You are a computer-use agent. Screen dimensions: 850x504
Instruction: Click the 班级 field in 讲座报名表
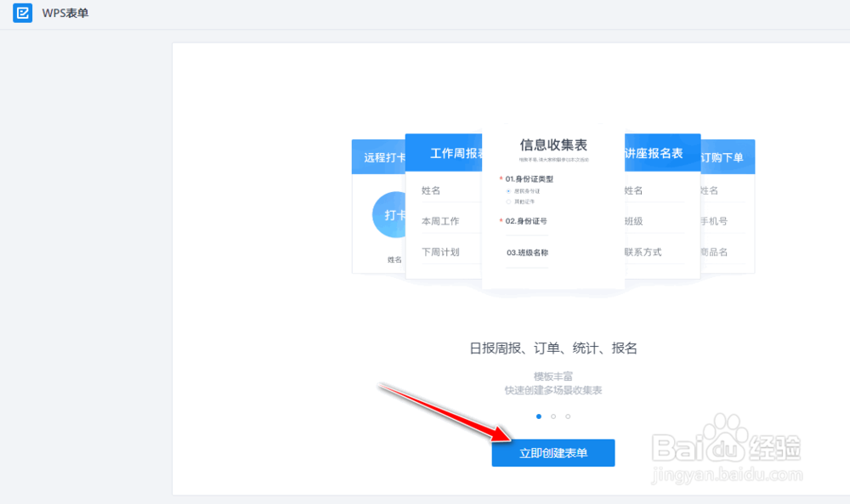(x=654, y=221)
